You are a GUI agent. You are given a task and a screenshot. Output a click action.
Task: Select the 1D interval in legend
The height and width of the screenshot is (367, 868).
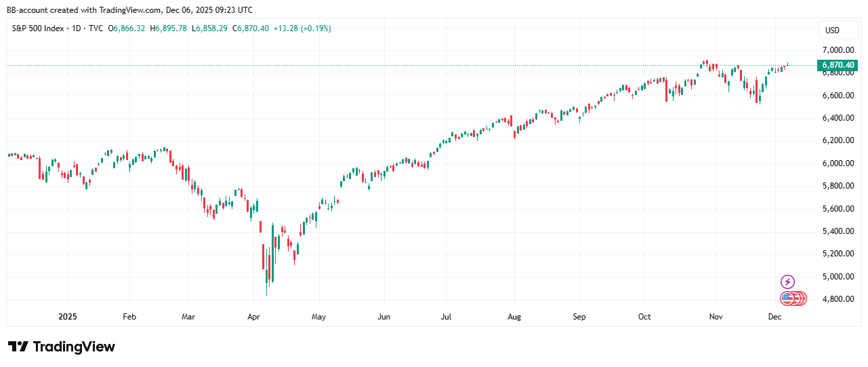point(78,28)
